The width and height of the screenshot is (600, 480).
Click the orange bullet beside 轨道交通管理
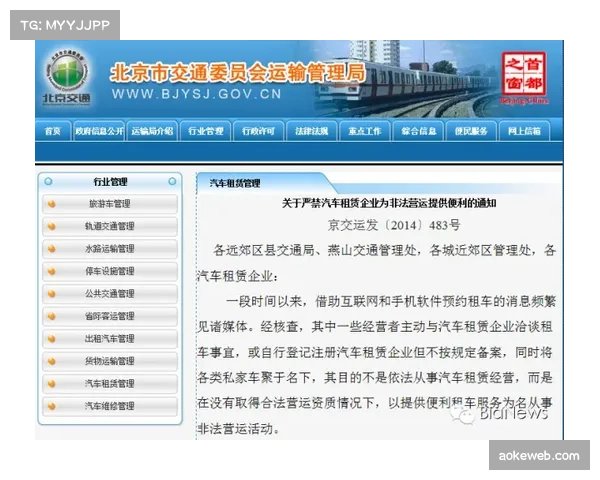click(52, 227)
